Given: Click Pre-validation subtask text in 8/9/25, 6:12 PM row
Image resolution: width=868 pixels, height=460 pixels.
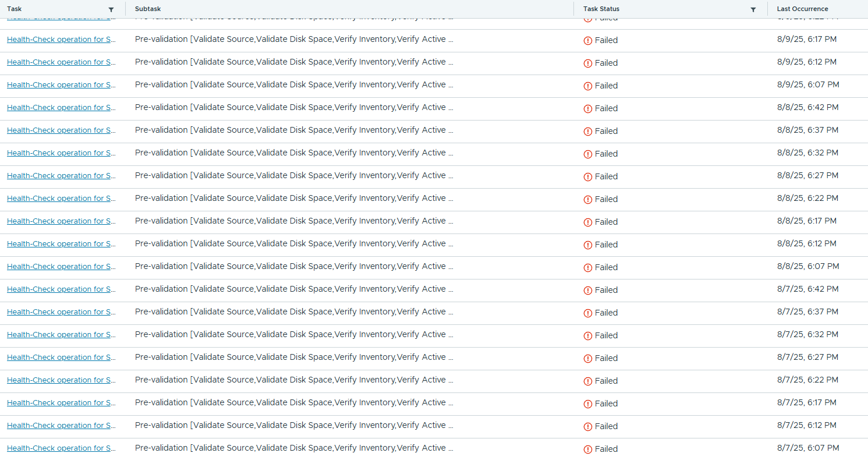Looking at the screenshot, I should 294,62.
